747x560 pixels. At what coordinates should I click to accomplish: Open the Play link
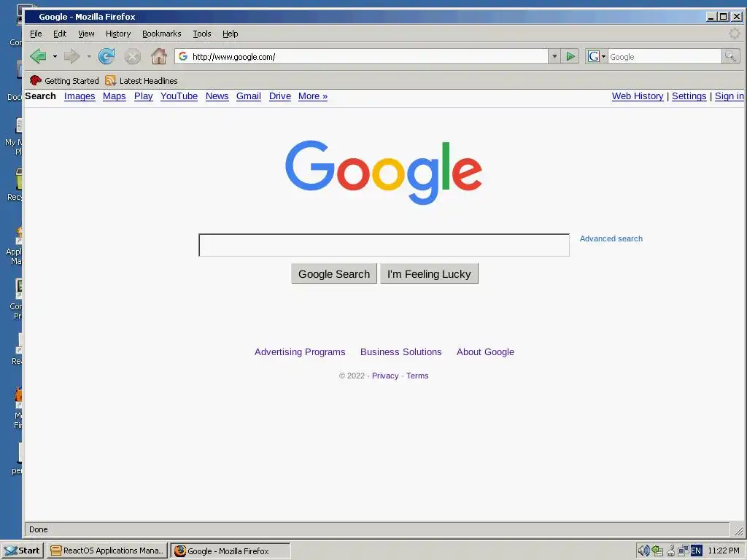coord(144,96)
